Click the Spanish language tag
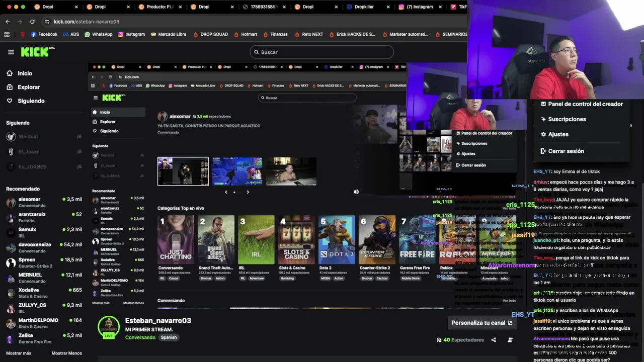 click(169, 337)
